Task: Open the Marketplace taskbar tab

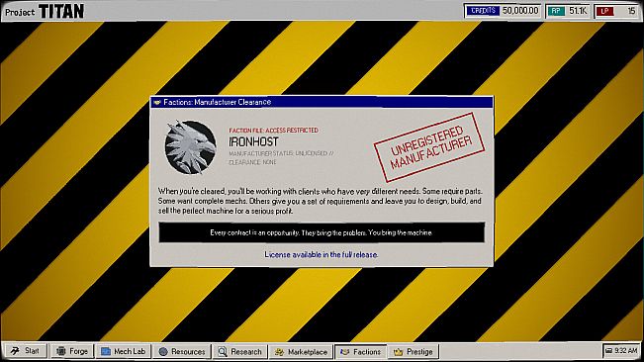Action: [301, 351]
